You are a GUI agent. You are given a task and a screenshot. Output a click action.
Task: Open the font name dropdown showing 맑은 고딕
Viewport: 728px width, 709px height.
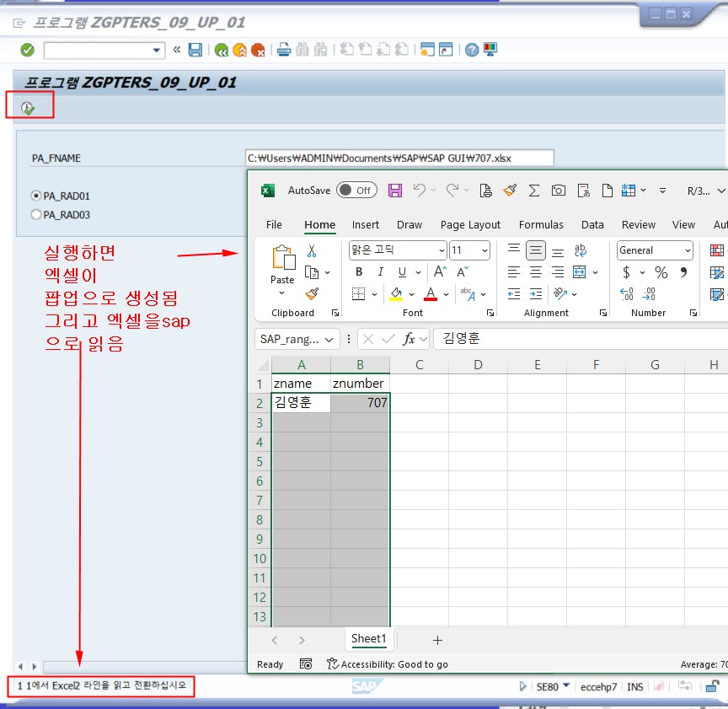click(442, 251)
